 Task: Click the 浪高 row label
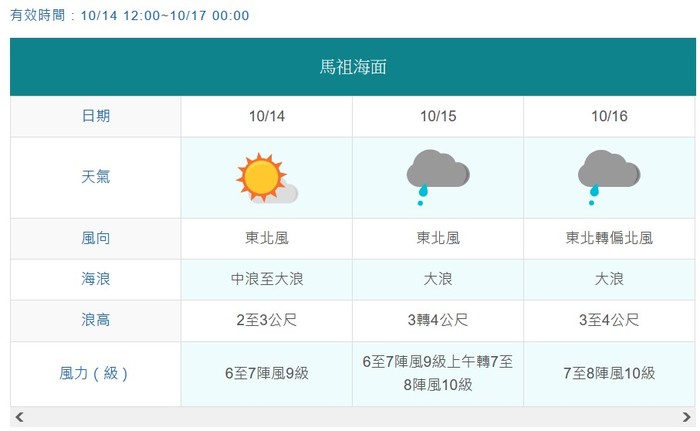[96, 321]
